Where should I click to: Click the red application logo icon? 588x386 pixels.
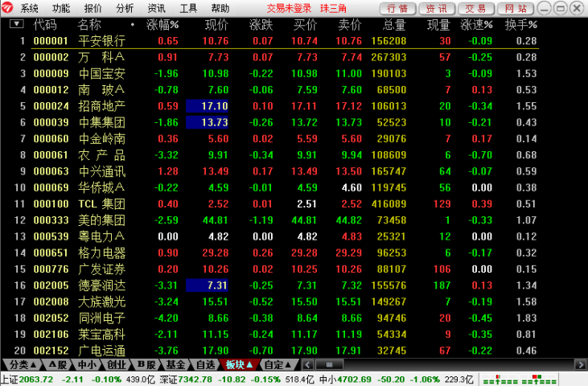(9, 8)
